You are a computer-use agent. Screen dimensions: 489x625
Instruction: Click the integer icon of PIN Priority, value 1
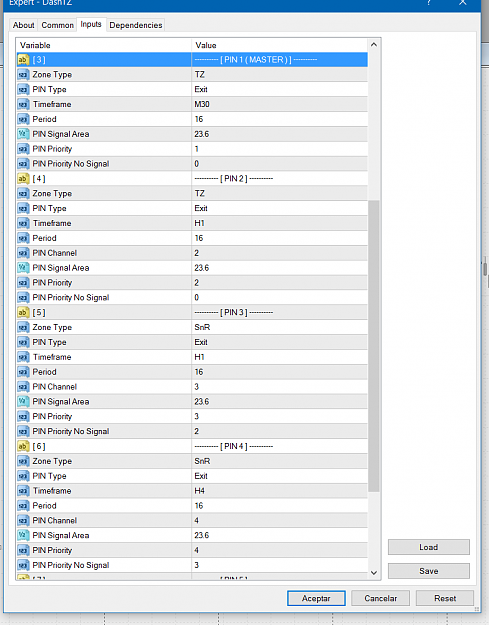(x=23, y=149)
